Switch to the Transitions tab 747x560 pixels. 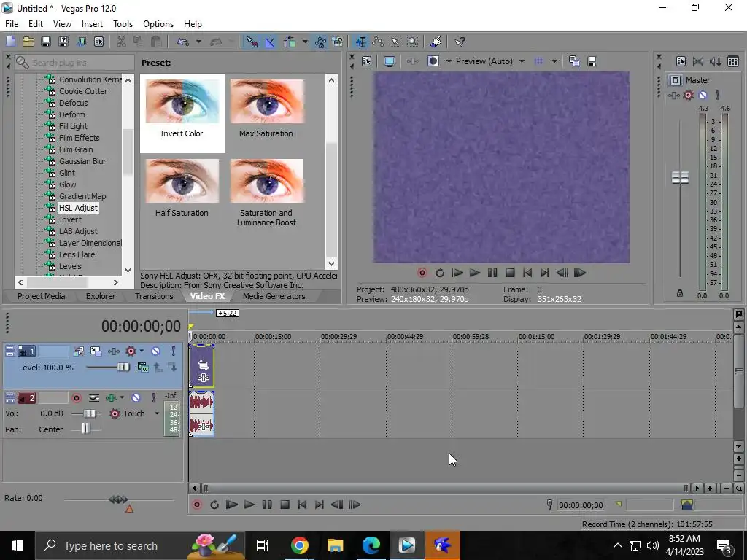click(x=154, y=296)
